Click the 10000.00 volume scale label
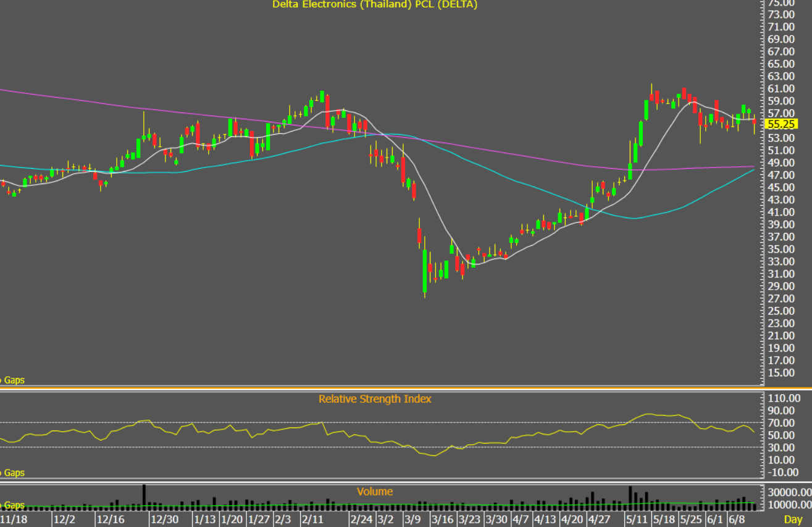The height and width of the screenshot is (527, 812). pos(789,505)
